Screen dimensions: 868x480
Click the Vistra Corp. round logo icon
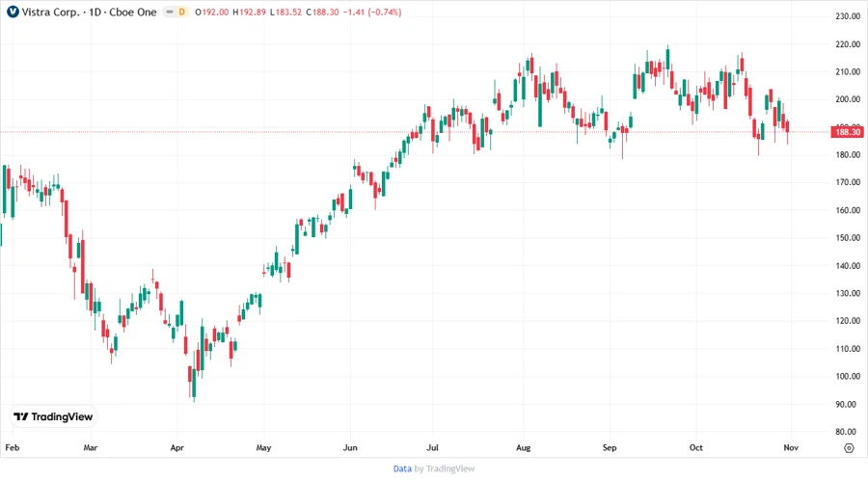13,12
